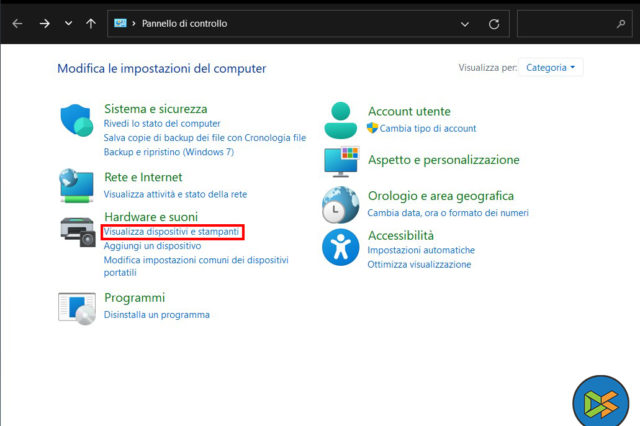Click the Sistema e sicurezza shield icon
This screenshot has width=640, height=426.
click(x=77, y=120)
